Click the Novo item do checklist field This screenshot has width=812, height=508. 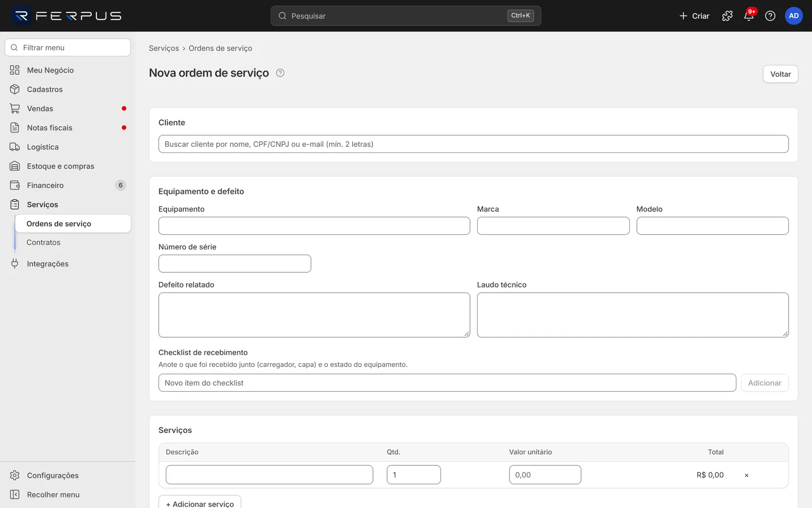447,383
